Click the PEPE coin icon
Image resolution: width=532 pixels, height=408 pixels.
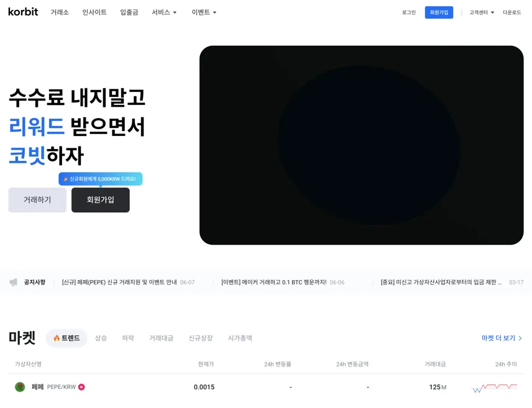click(x=20, y=387)
